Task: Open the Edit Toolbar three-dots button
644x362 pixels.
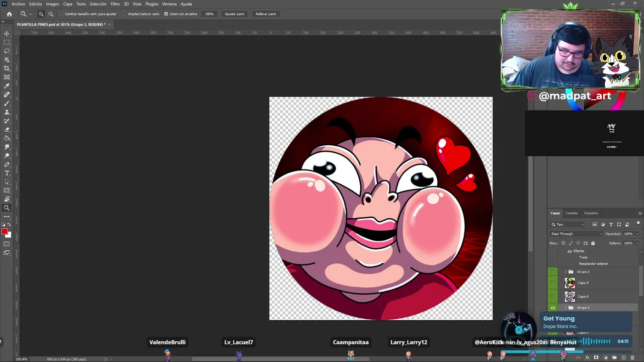Action: [7, 217]
